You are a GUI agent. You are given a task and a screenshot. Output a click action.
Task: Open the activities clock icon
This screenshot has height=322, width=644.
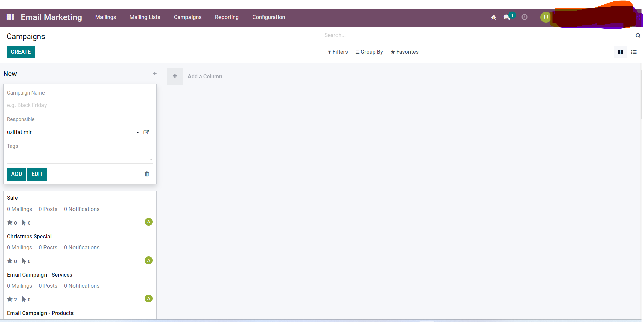pyautogui.click(x=524, y=17)
